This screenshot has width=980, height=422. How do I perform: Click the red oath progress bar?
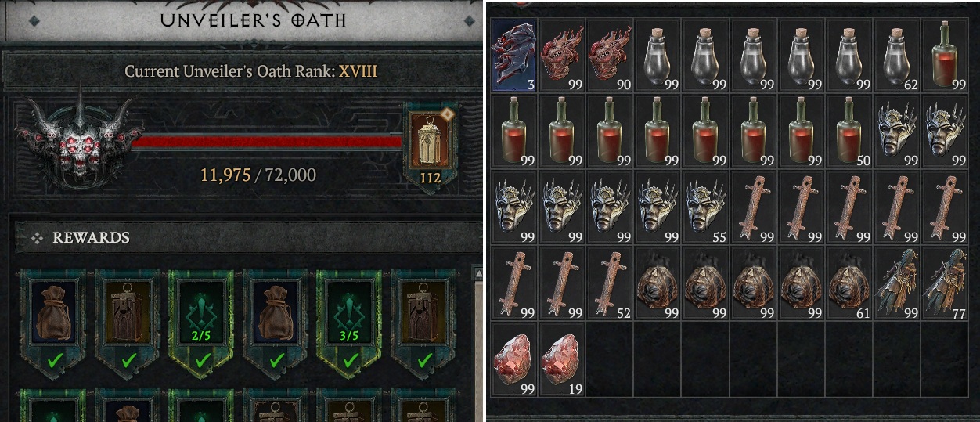[266, 142]
